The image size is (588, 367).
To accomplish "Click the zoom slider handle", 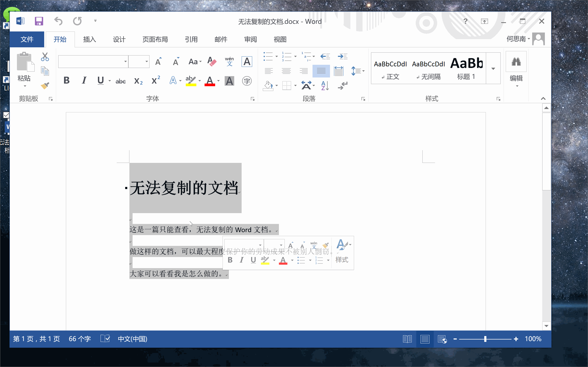I will 485,339.
